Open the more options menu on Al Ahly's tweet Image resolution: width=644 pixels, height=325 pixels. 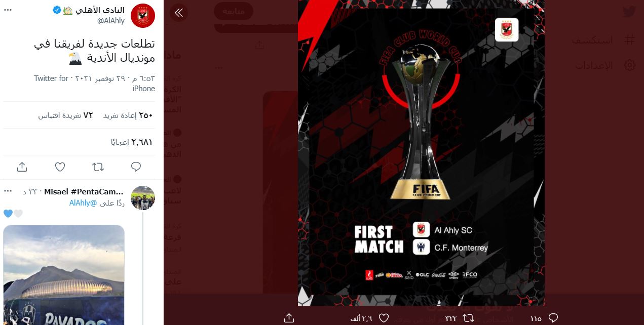coord(8,10)
